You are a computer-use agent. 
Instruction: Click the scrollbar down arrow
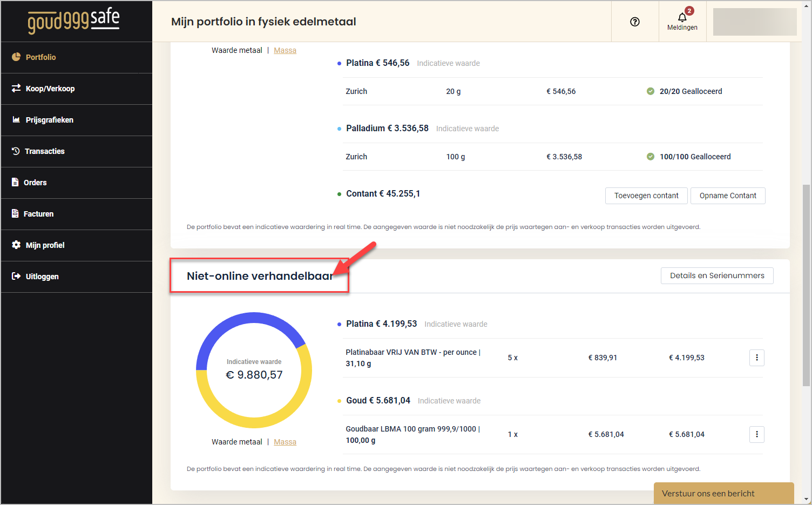[x=806, y=499]
